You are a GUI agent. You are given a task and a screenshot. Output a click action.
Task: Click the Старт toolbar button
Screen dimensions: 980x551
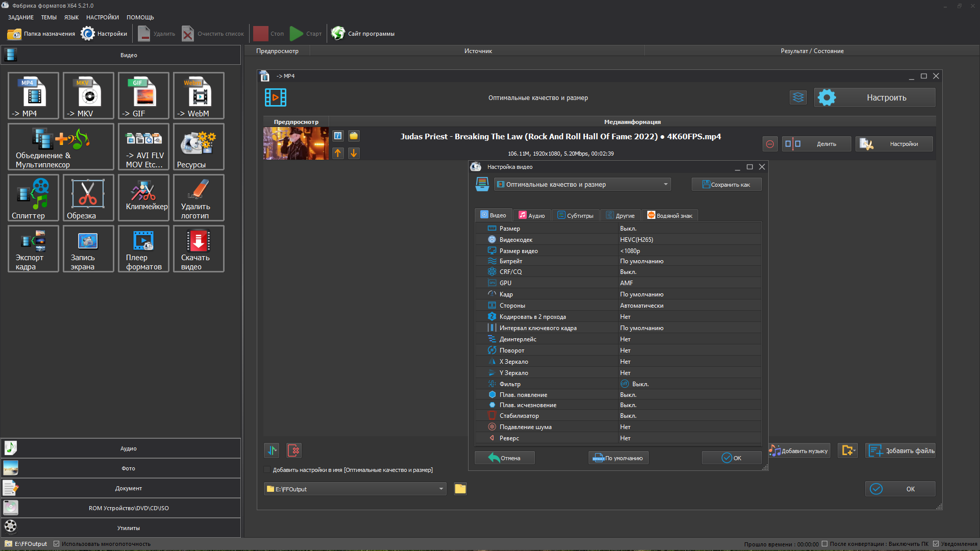tap(306, 34)
